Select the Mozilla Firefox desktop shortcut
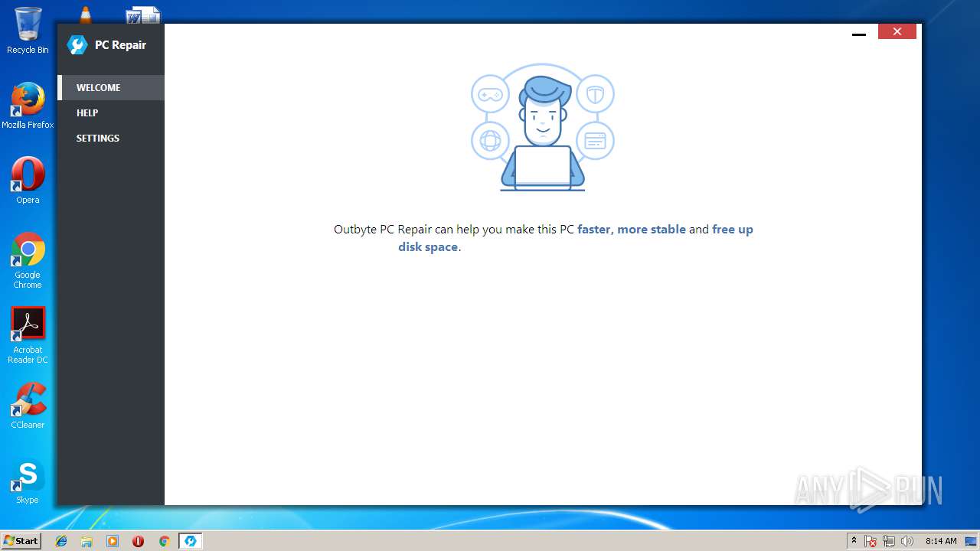 [x=28, y=106]
